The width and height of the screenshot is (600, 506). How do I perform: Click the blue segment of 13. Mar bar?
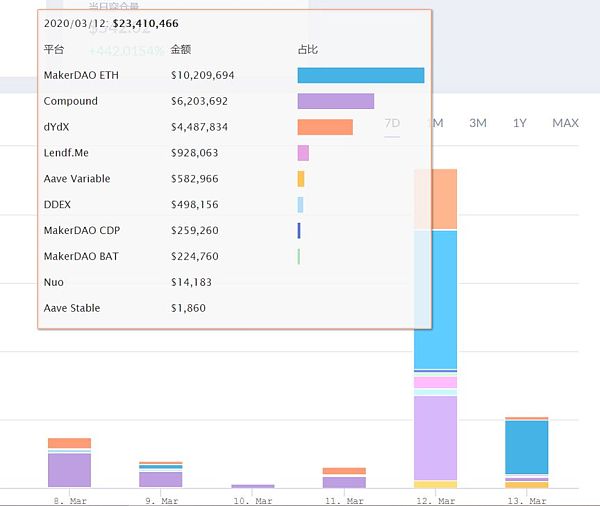[x=527, y=447]
